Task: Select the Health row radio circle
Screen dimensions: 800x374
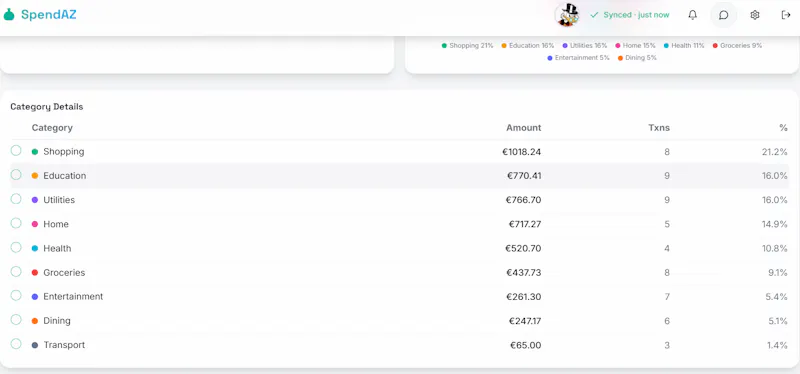Action: pos(16,247)
